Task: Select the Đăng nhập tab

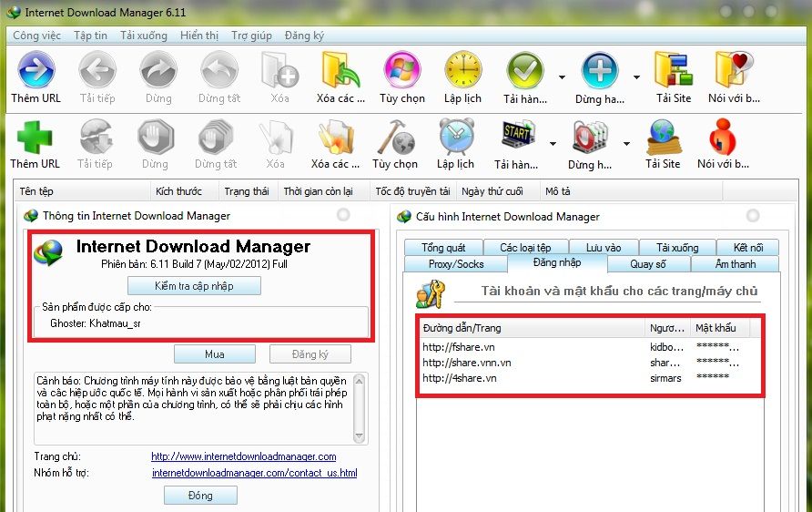Action: 557,262
